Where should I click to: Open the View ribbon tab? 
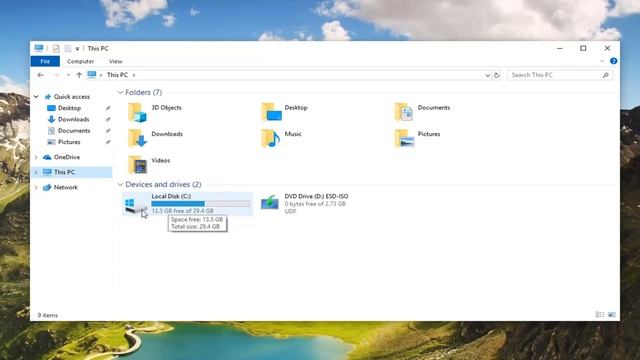(116, 61)
